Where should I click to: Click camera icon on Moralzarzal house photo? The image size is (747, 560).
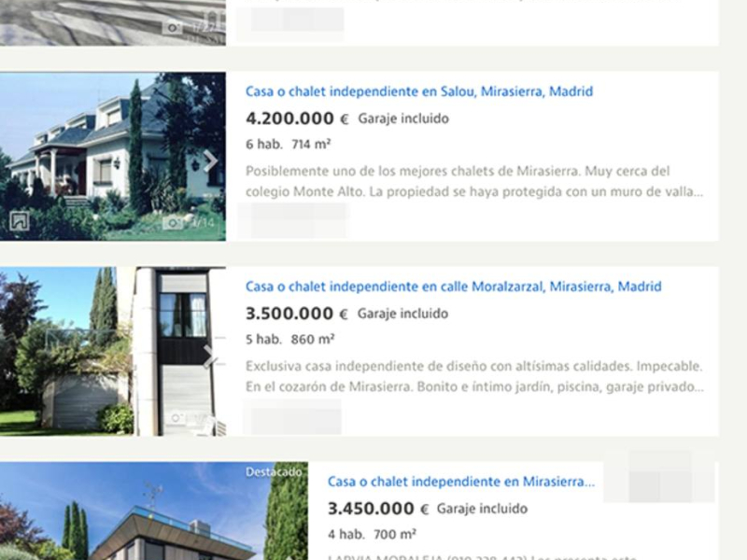tap(176, 418)
